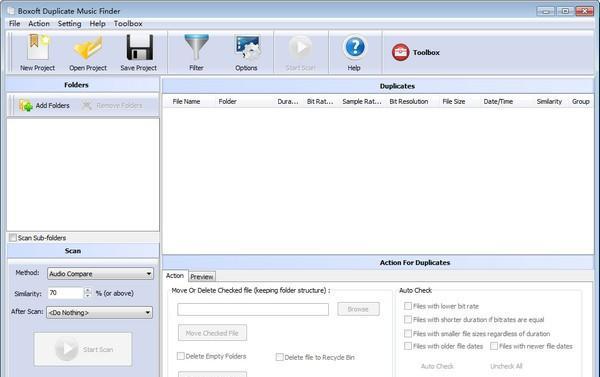Image resolution: width=600 pixels, height=377 pixels.
Task: Sort by File Size column header
Action: coord(454,101)
